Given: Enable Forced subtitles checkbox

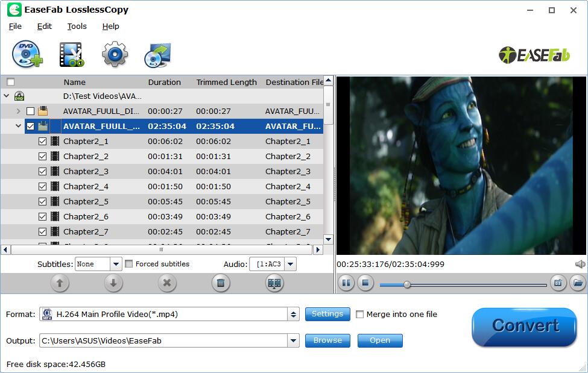Looking at the screenshot, I should coord(128,264).
